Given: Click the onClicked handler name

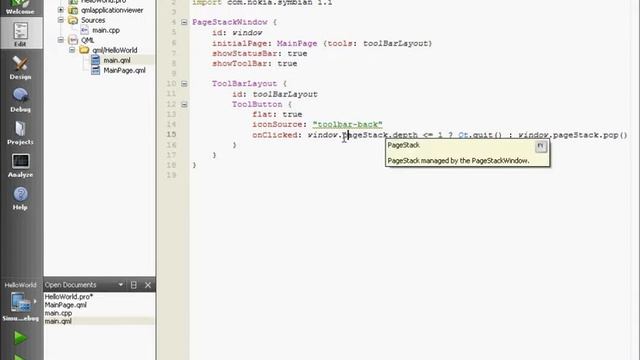Looking at the screenshot, I should (275, 135).
